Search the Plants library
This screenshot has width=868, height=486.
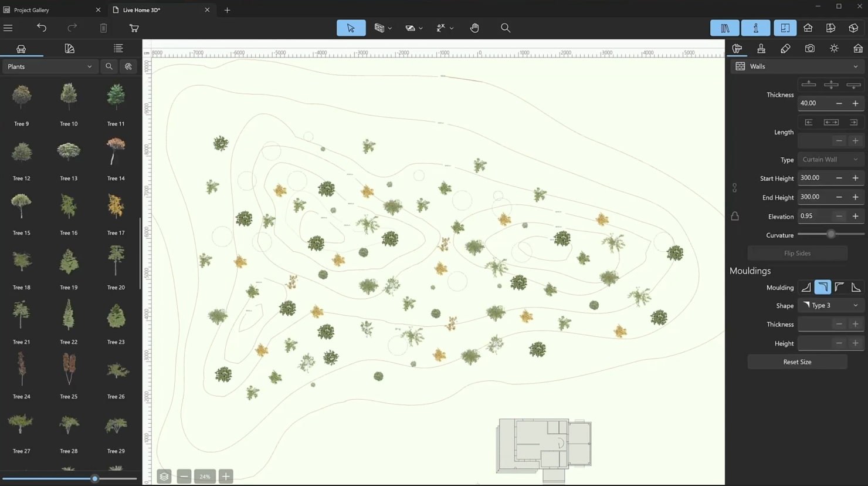pos(108,66)
